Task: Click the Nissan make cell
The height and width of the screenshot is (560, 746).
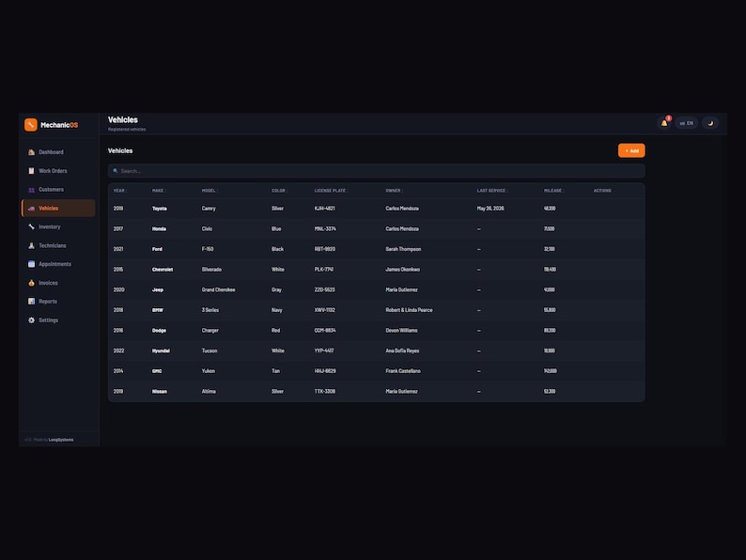Action: point(160,392)
